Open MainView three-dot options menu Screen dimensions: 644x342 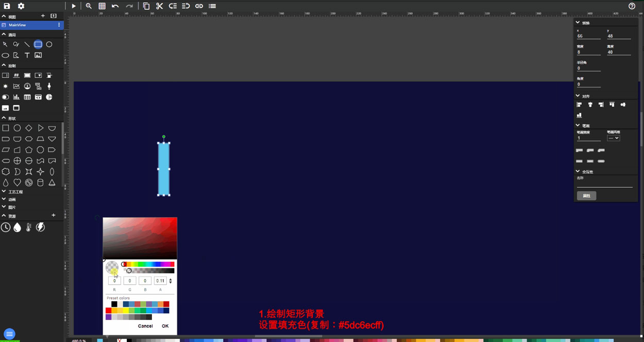(x=59, y=25)
